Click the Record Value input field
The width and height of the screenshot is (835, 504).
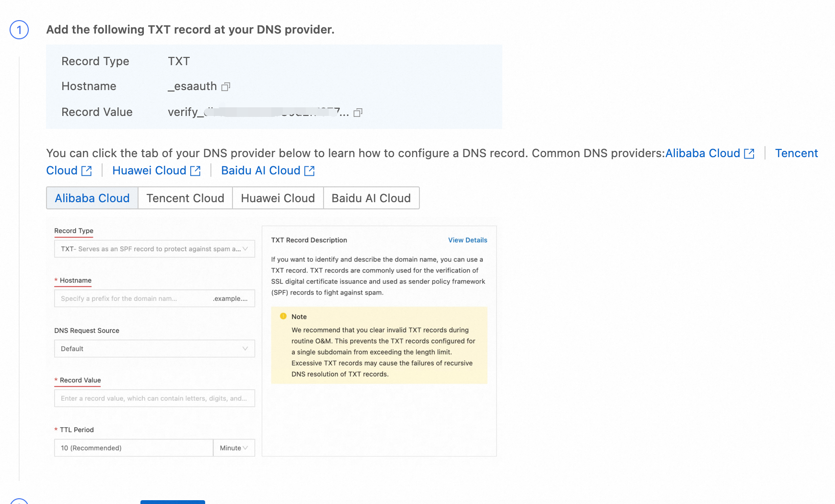pyautogui.click(x=154, y=398)
